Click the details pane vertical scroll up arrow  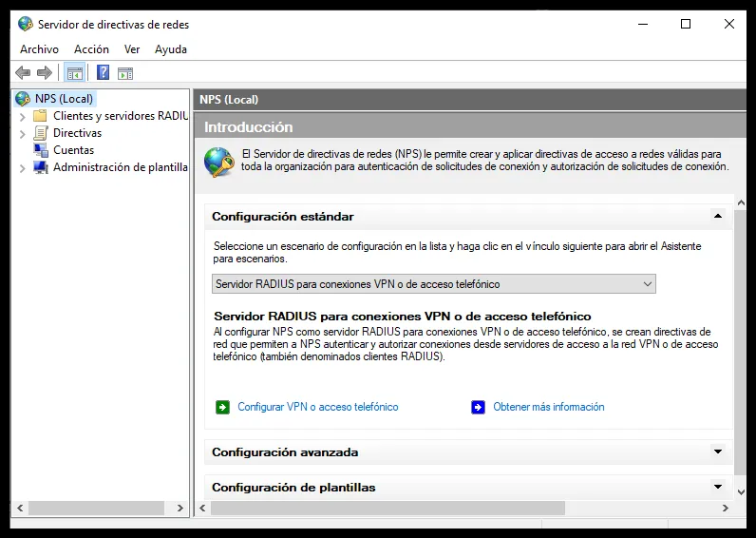[x=741, y=203]
